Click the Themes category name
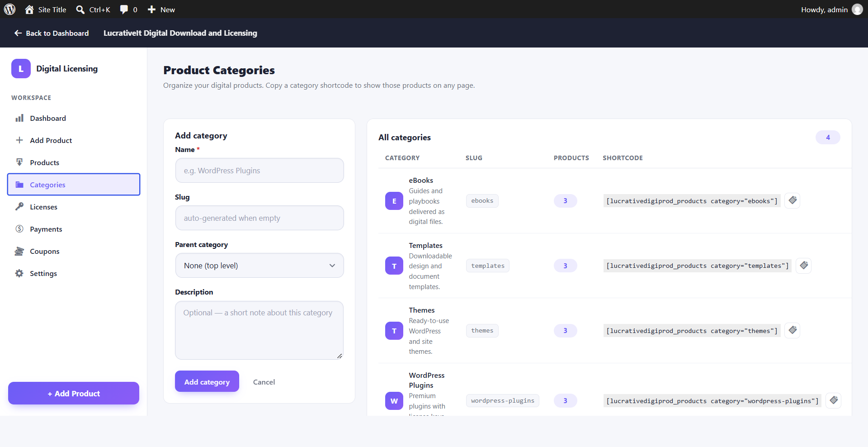The width and height of the screenshot is (868, 447). [422, 310]
